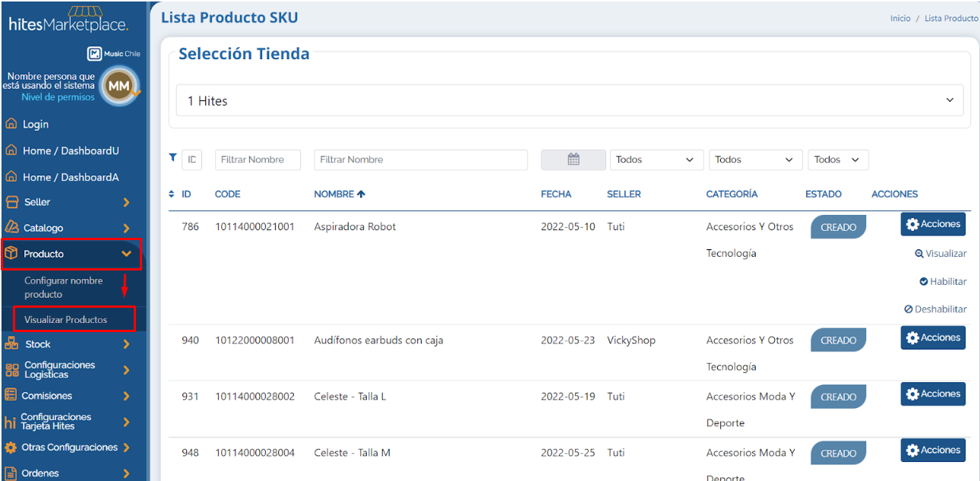Sort by CATEGORÍA column header
The height and width of the screenshot is (481, 980).
[x=732, y=194]
